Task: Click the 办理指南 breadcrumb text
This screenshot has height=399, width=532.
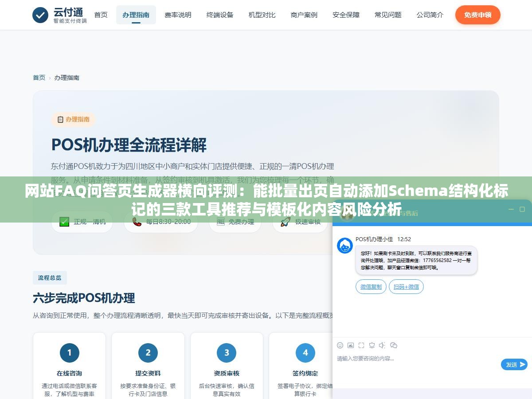Action: tap(67, 78)
